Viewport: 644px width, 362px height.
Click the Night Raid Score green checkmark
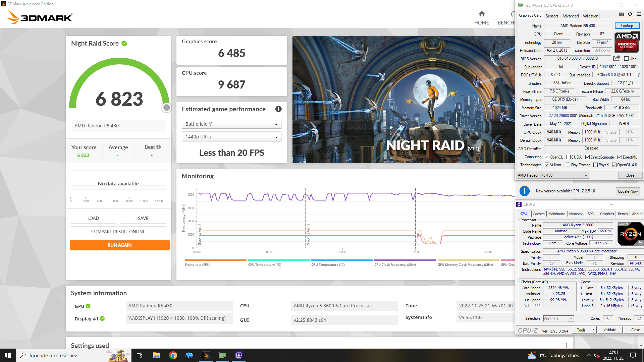coord(124,43)
